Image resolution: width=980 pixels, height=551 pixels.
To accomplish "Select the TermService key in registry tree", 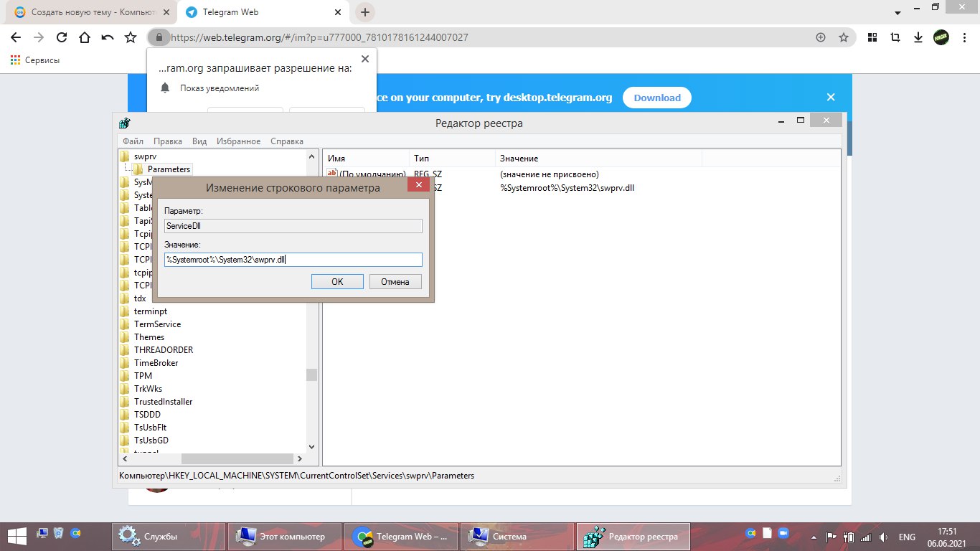I will (157, 324).
